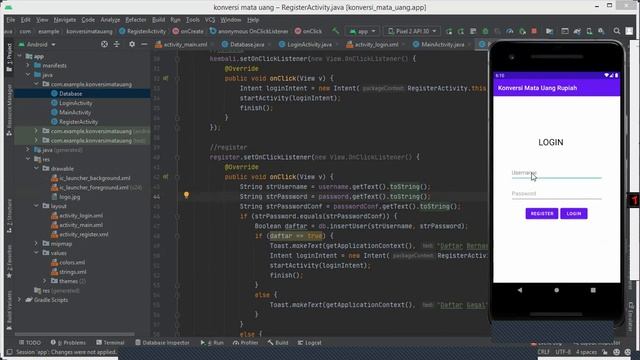Click the Make Project hammer icon
This screenshot has width=640, height=360.
[336, 31]
